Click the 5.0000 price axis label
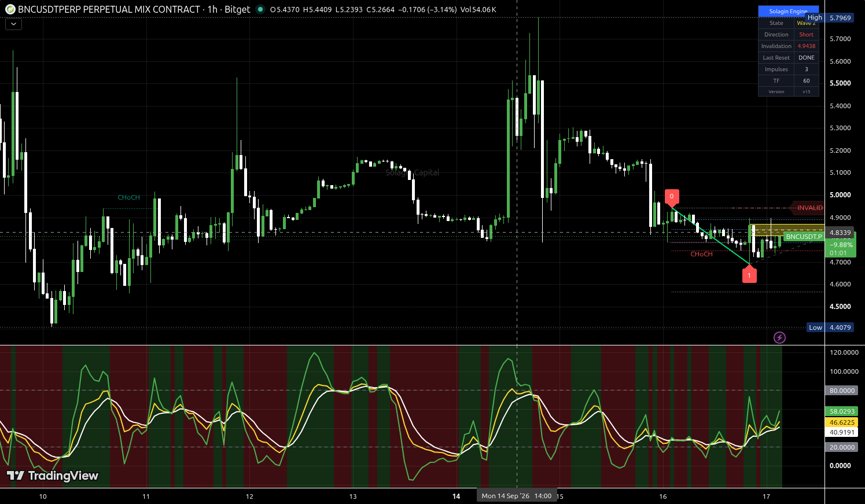The height and width of the screenshot is (504, 865). point(840,195)
